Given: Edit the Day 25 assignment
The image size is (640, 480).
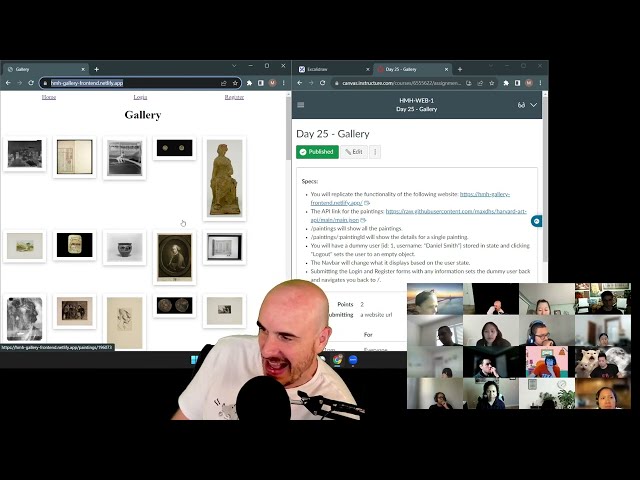Looking at the screenshot, I should (354, 152).
